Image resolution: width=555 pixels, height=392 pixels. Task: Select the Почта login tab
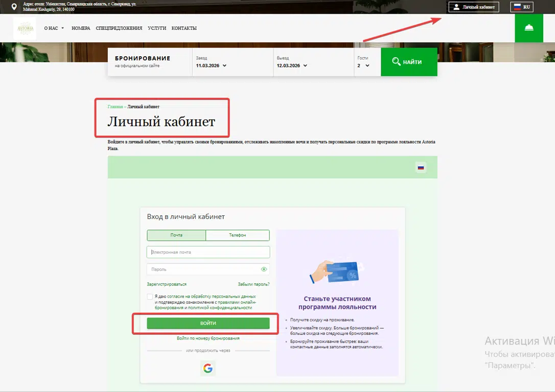pos(176,235)
